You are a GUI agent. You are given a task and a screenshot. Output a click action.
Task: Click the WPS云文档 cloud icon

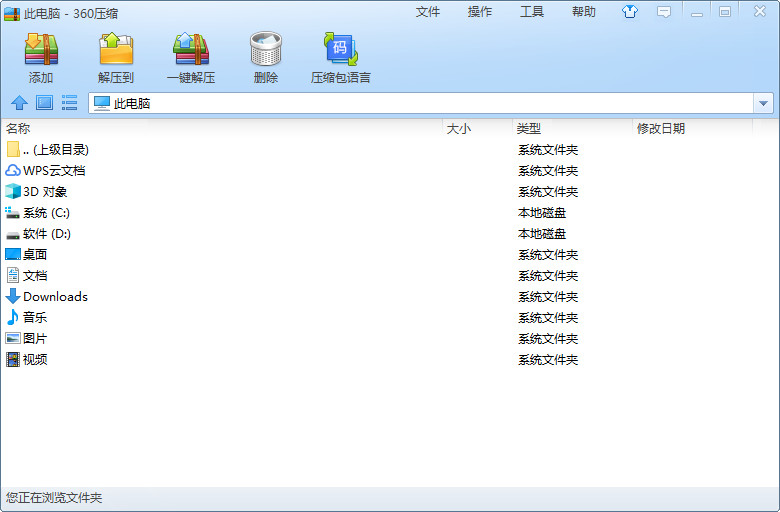(x=13, y=171)
